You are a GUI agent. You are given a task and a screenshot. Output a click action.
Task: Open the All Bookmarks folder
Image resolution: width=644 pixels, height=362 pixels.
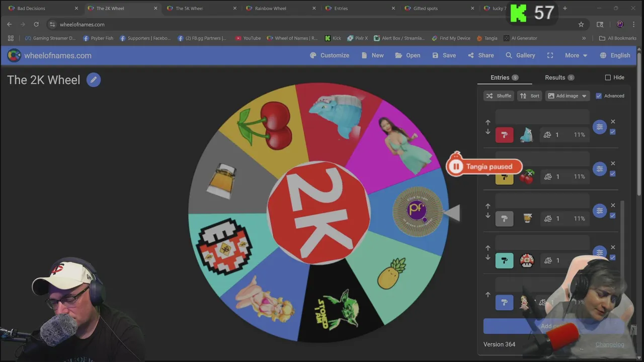click(x=618, y=38)
